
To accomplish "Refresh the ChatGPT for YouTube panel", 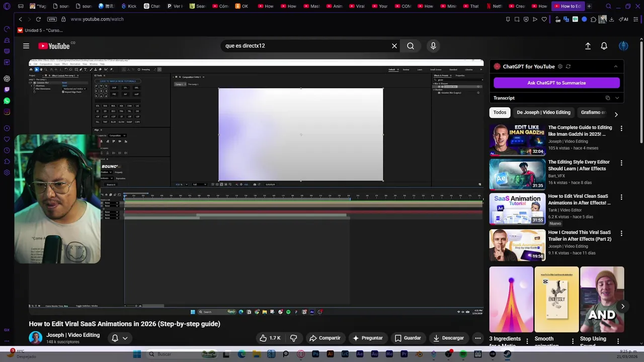I will (x=568, y=66).
